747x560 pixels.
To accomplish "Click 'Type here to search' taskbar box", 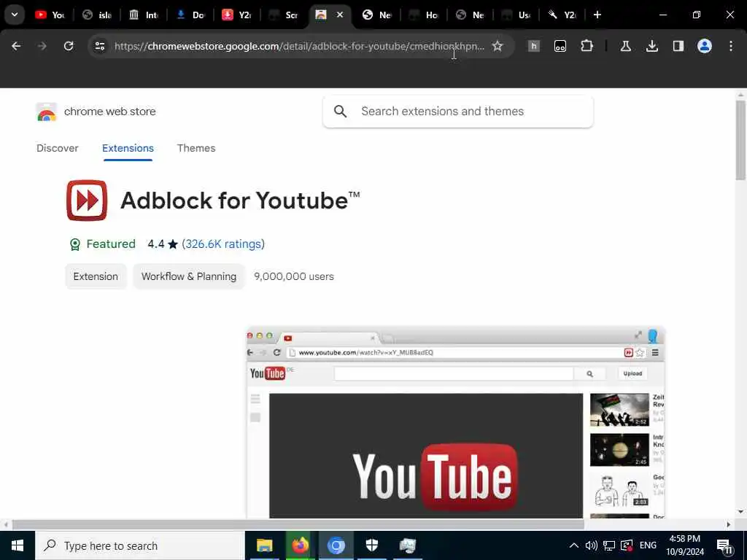I will (139, 545).
